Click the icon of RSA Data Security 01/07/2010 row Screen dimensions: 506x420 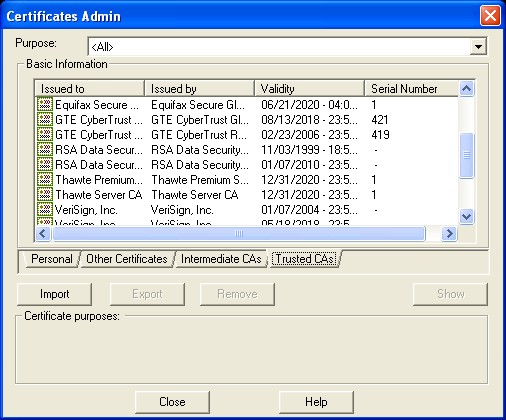45,164
